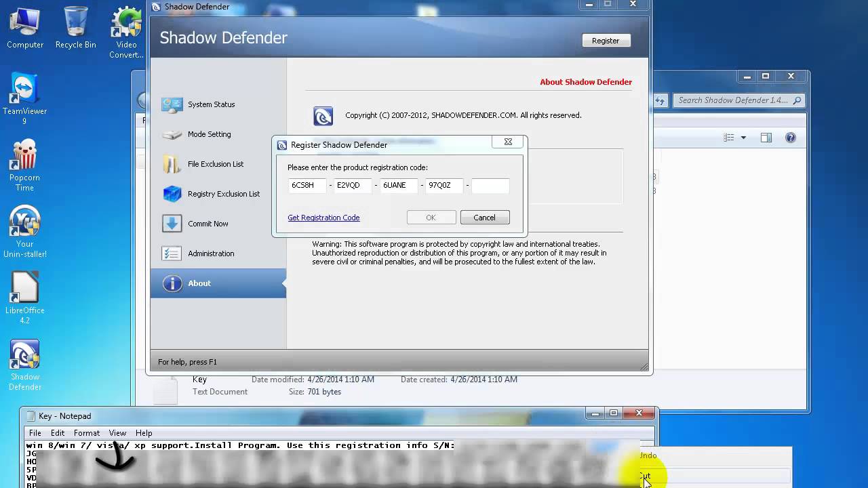The image size is (868, 488).
Task: Click the disabled OK button
Action: 431,218
